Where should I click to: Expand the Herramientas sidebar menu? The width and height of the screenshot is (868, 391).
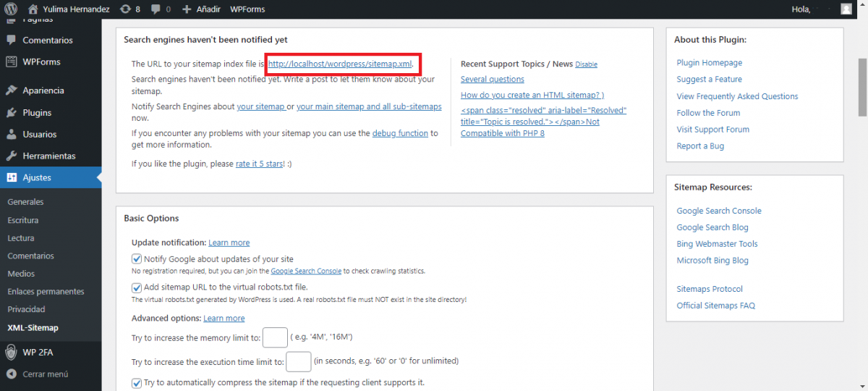click(48, 156)
